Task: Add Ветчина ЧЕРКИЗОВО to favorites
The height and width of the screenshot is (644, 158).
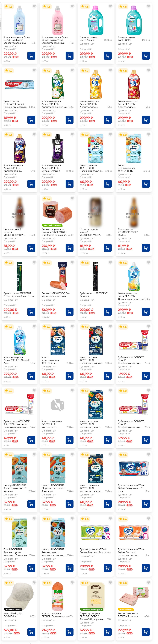Action: (72, 262)
